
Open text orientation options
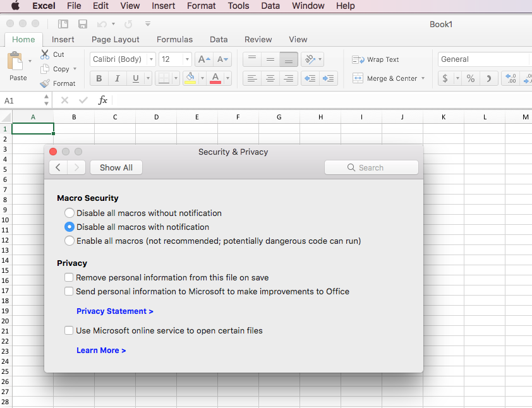pyautogui.click(x=312, y=59)
